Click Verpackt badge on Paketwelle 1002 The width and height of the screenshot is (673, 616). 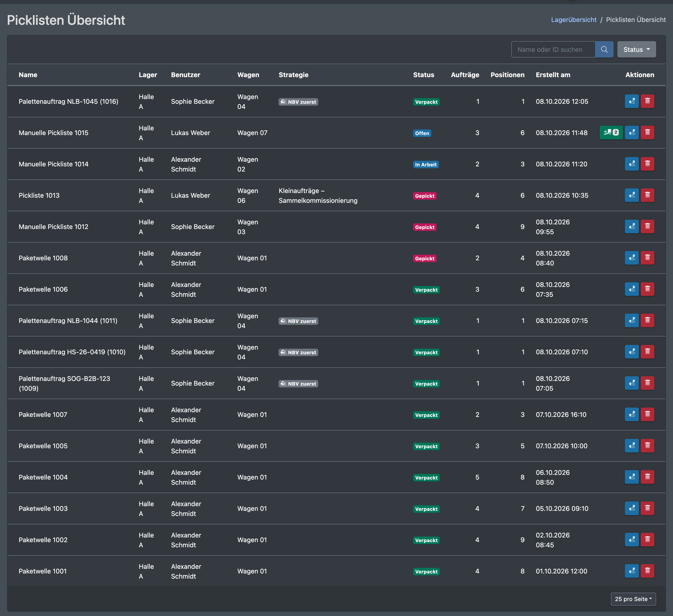tap(426, 540)
